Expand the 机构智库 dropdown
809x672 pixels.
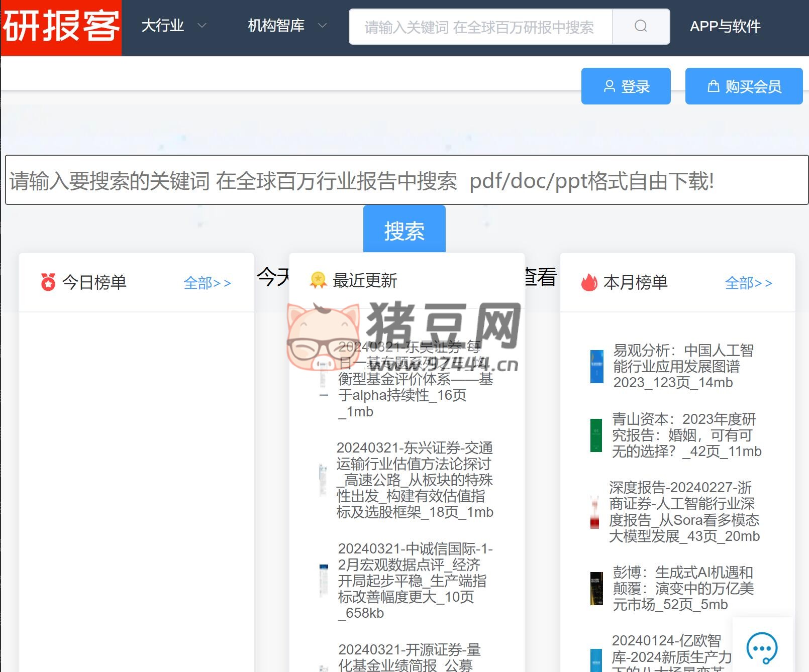coord(275,26)
